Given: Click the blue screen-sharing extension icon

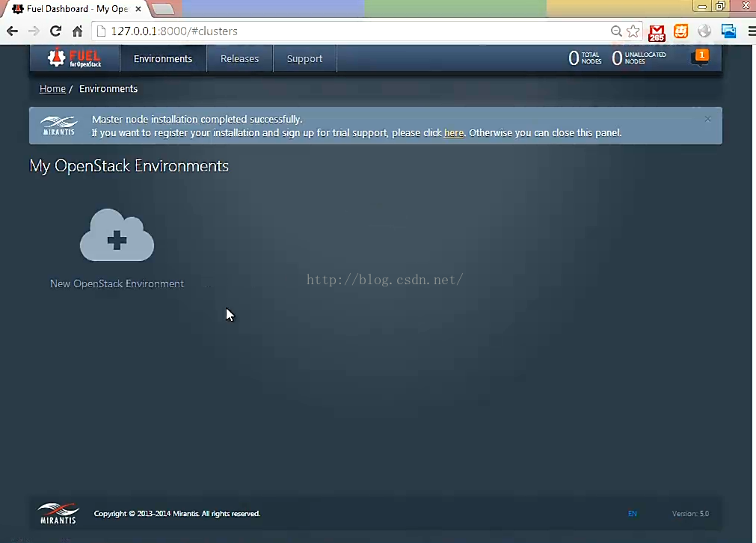Looking at the screenshot, I should tap(728, 31).
